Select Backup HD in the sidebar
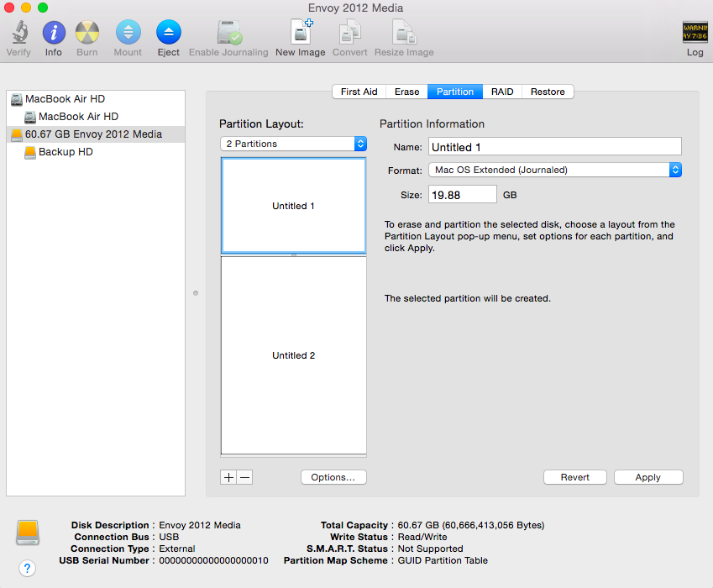The image size is (713, 588). pyautogui.click(x=96, y=152)
